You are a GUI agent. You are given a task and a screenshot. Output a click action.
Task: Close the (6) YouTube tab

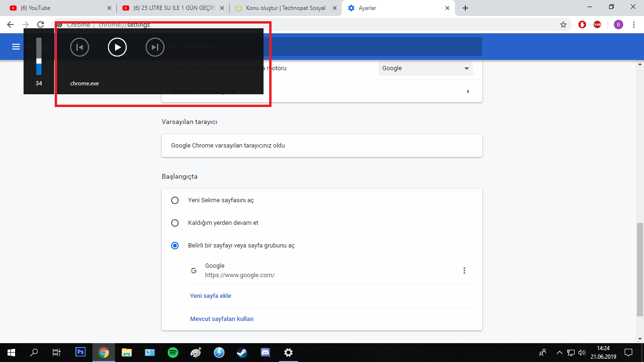tap(109, 8)
